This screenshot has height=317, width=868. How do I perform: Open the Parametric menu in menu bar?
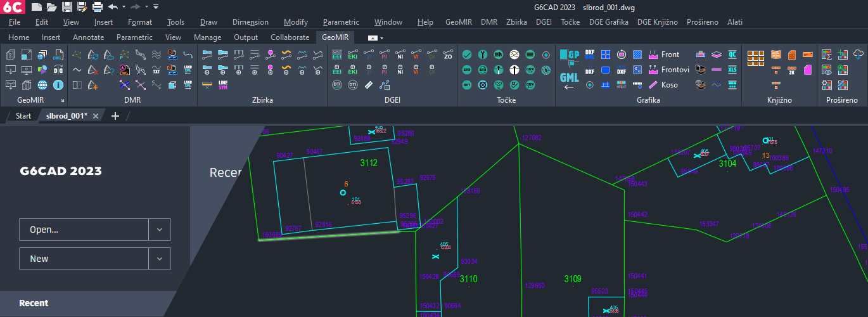pos(341,22)
